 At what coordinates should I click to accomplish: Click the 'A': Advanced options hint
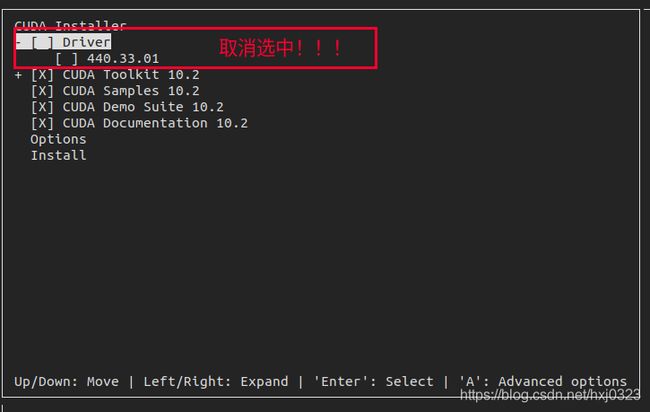point(543,381)
